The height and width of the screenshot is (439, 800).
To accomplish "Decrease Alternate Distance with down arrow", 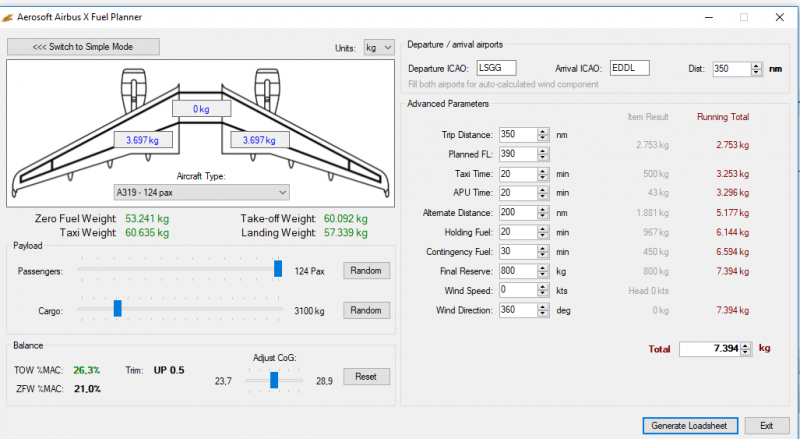I will pyautogui.click(x=543, y=216).
